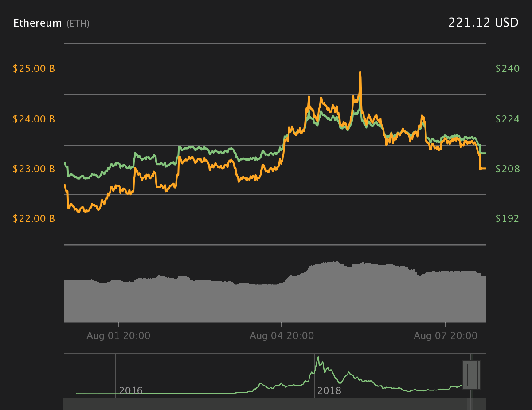The image size is (532, 410).
Task: Click the $192 price axis label
Action: pyautogui.click(x=507, y=218)
